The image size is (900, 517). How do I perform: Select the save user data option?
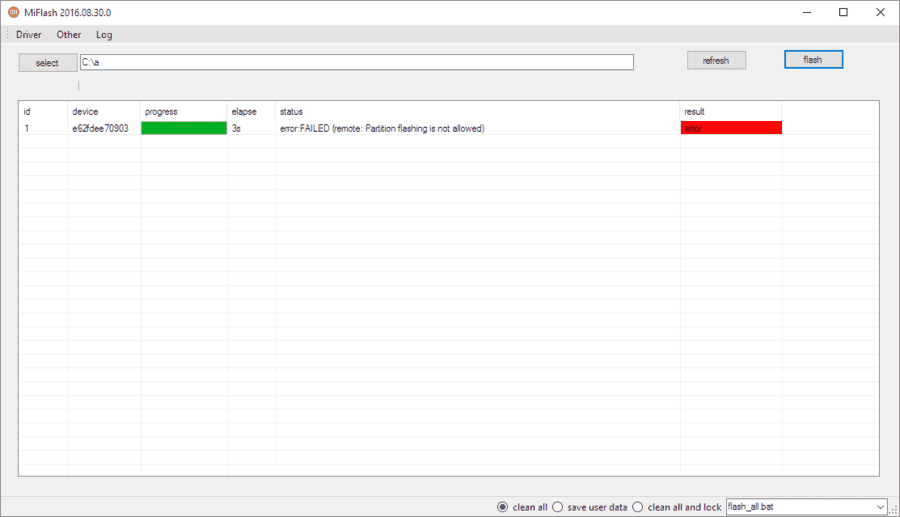(589, 507)
